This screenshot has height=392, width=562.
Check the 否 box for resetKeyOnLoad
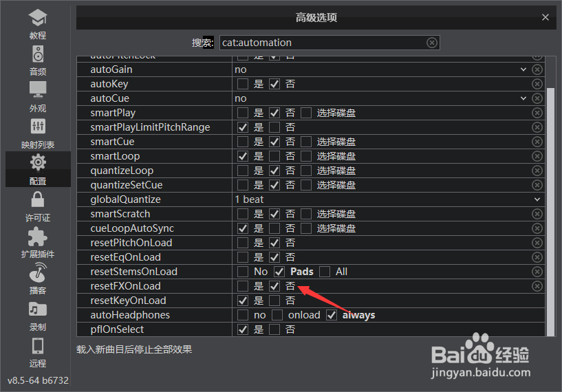coord(274,301)
